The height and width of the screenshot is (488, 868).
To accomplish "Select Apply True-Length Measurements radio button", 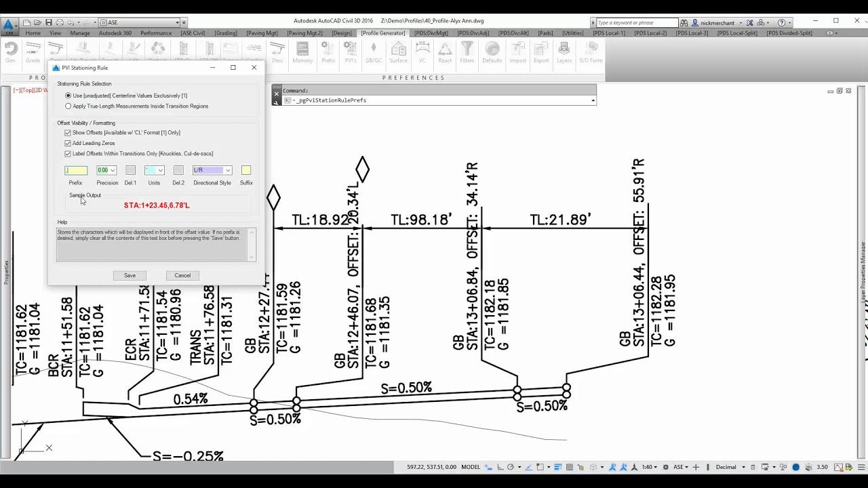I will (68, 106).
